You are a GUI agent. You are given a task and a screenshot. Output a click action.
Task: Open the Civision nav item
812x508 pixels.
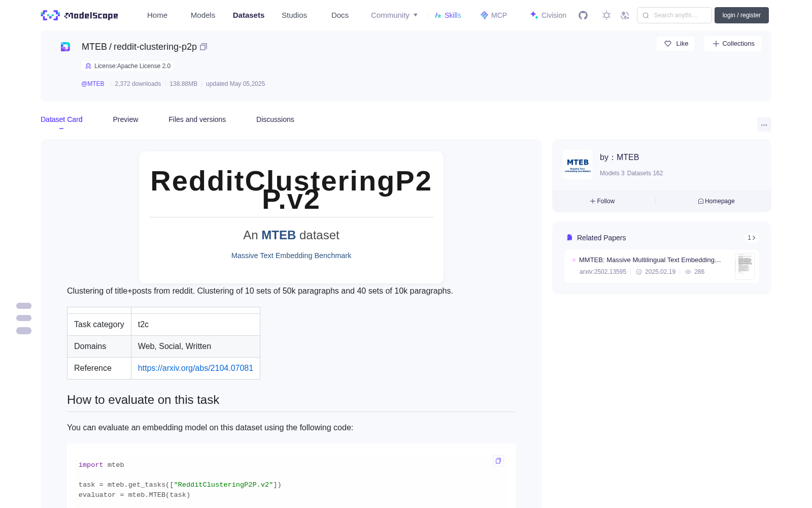(548, 15)
